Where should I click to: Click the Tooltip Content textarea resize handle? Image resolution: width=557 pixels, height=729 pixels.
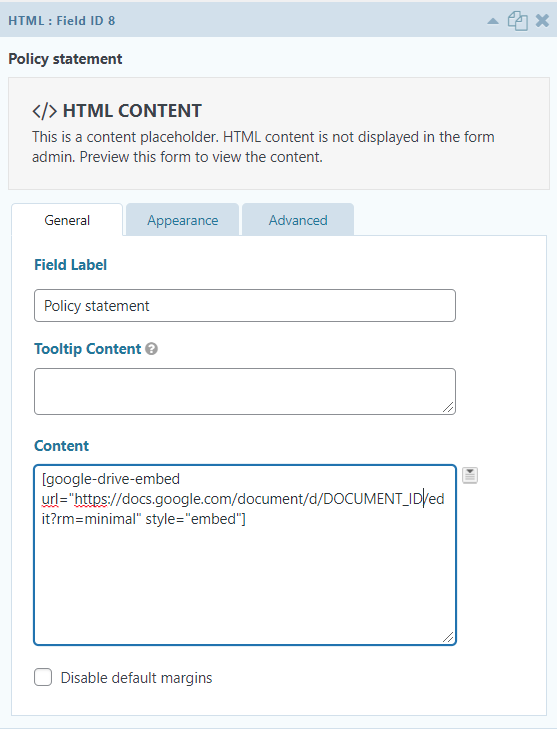tap(448, 407)
